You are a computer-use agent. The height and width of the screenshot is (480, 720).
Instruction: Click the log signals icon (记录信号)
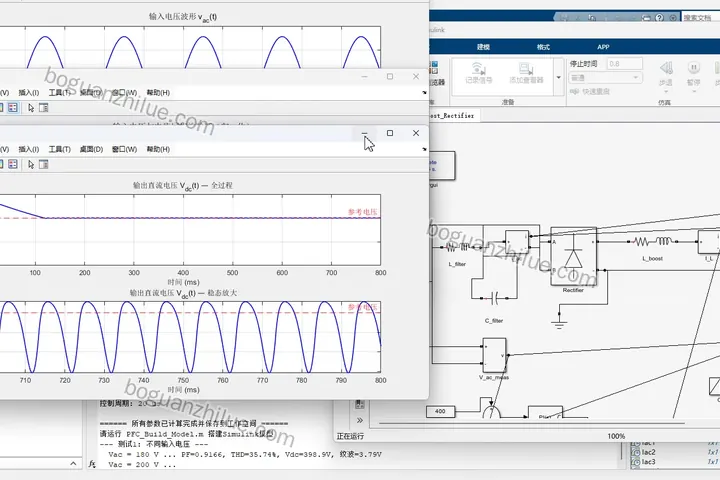tap(478, 73)
